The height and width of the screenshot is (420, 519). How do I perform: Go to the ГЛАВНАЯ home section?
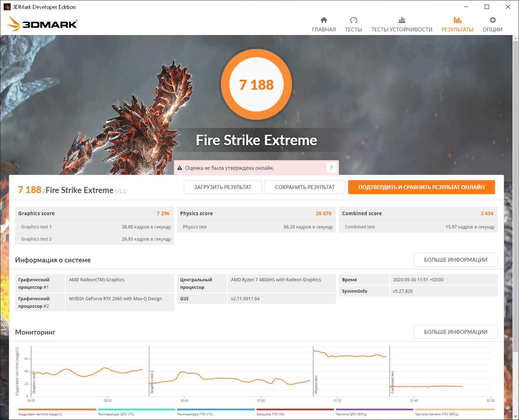324,25
